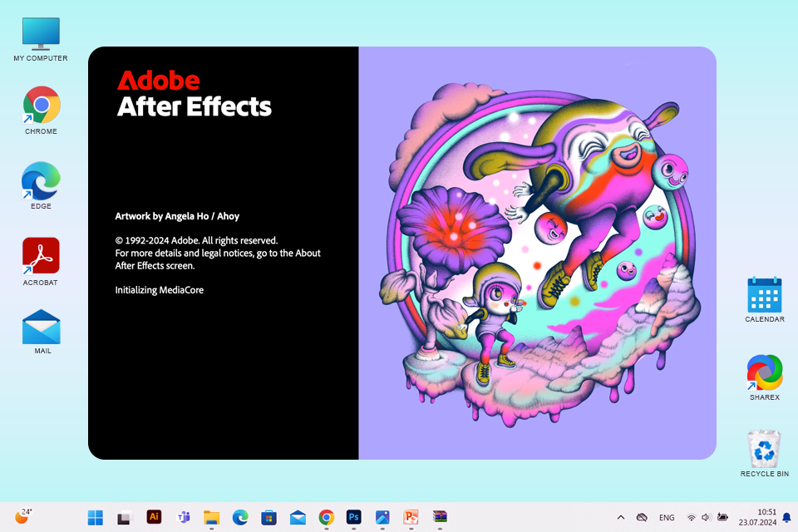Launch Adobe Illustrator from the taskbar
Viewport: 798px width, 532px height.
154,517
